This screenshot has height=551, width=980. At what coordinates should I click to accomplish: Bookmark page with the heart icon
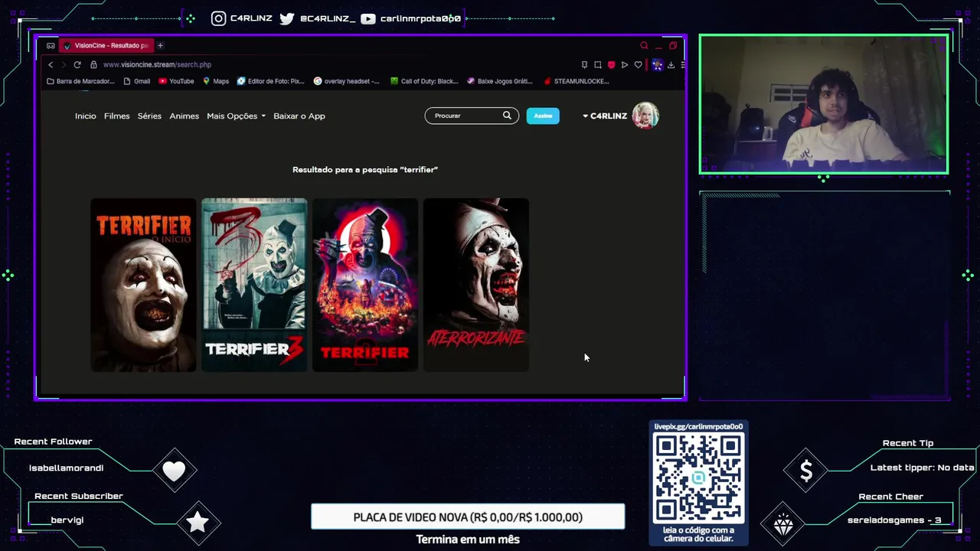tap(638, 65)
